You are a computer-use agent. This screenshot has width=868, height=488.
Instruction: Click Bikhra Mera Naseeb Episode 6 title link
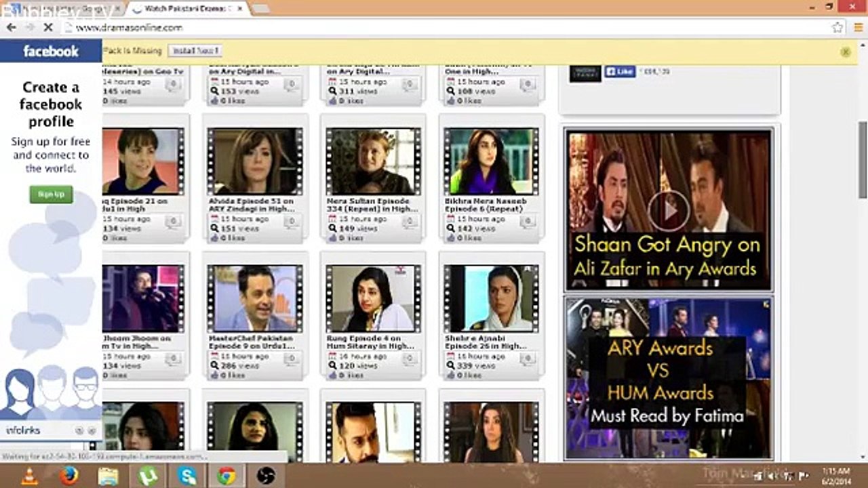[486, 205]
